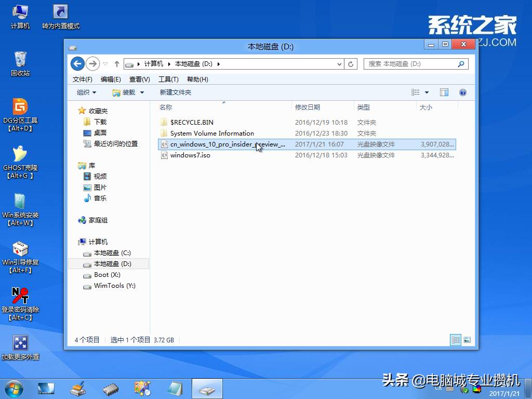
Task: Click the refresh icon in the address bar
Action: (351, 63)
